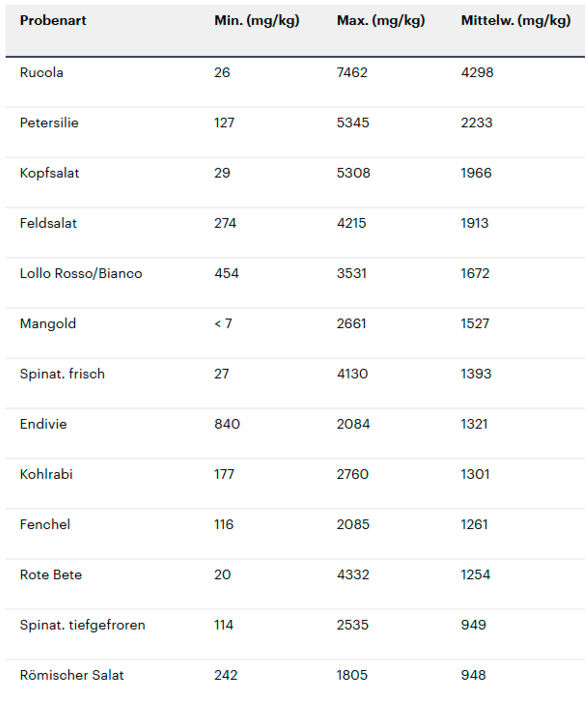Screen dimensions: 588x705
Task: Click the Spinat. frisch row label
Action: click(63, 374)
